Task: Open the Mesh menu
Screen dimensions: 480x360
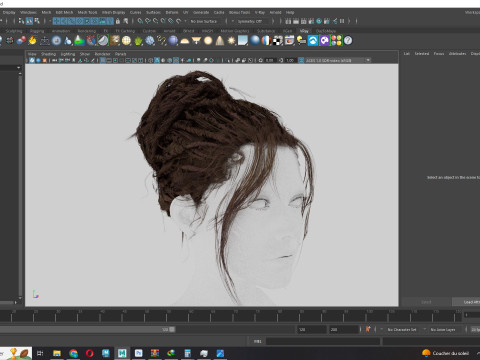Action: (46, 12)
